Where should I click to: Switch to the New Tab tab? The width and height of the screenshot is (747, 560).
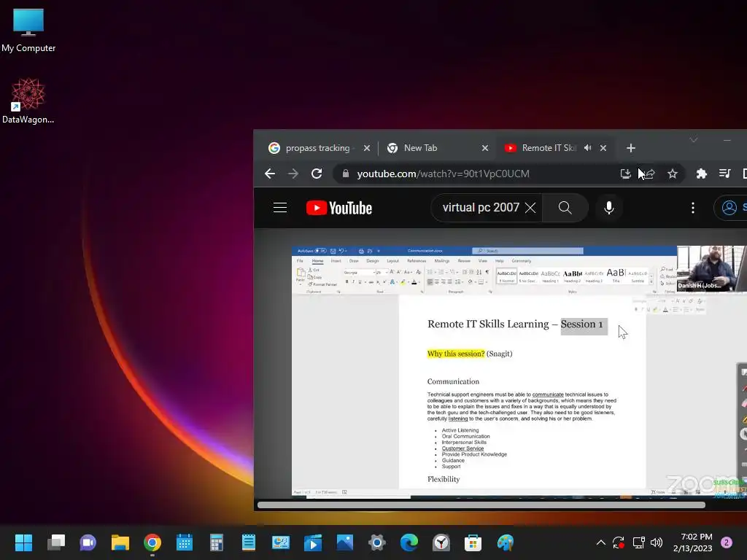pyautogui.click(x=420, y=148)
